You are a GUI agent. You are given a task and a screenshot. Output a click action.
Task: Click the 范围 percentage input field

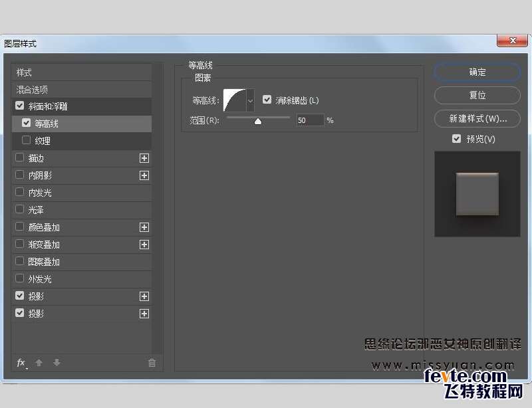point(310,120)
